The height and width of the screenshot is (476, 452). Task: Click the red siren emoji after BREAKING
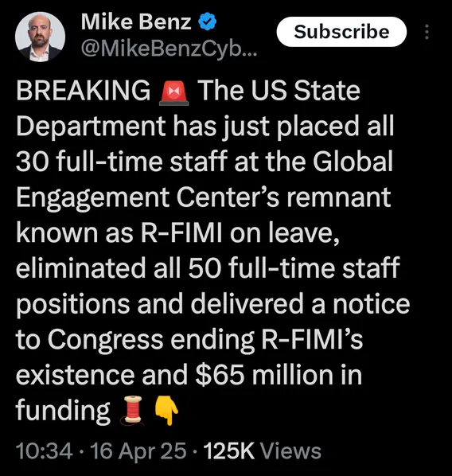pos(174,92)
